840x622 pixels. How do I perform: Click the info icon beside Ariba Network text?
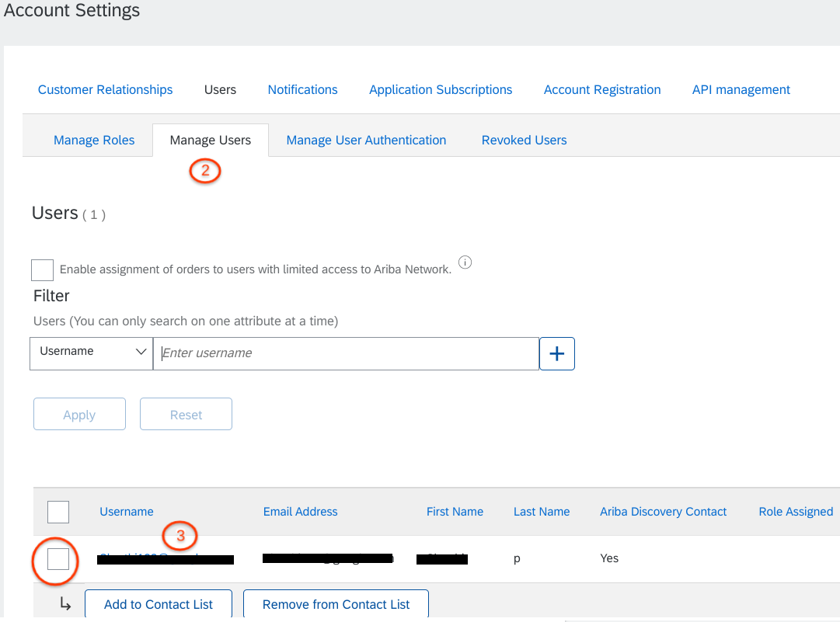click(465, 262)
